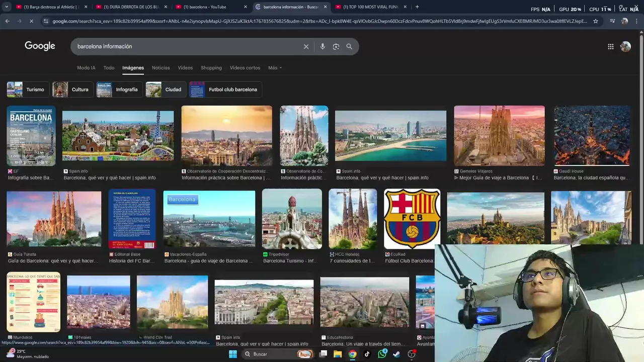Filter images by 'Infografía' chip

click(x=120, y=89)
